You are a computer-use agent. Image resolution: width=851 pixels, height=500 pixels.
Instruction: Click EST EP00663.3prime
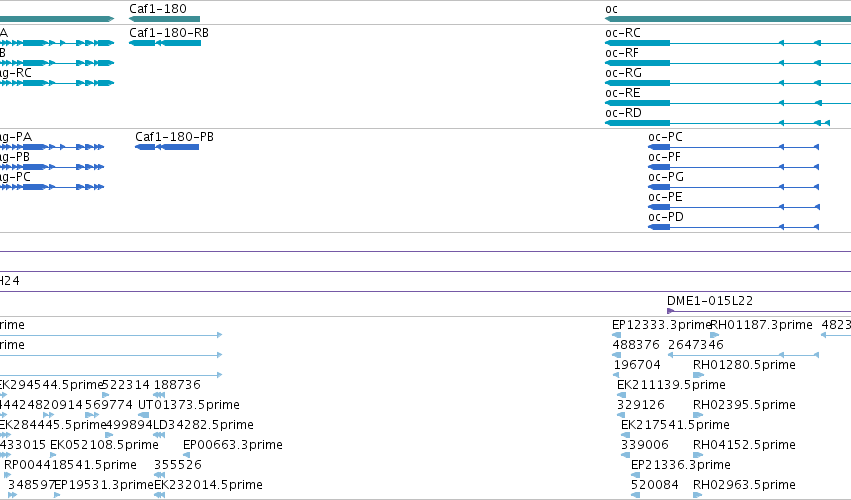coord(233,445)
